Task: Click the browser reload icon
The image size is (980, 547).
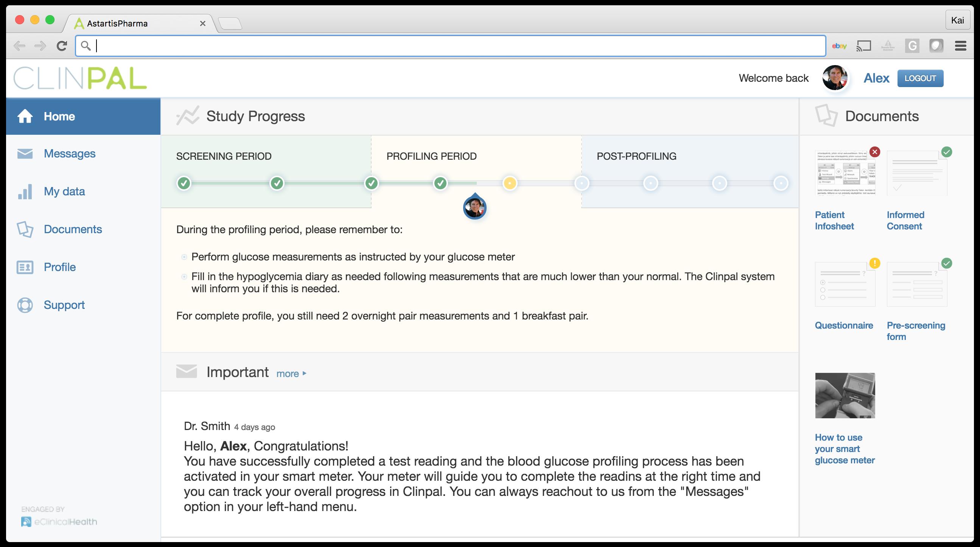Action: (62, 46)
